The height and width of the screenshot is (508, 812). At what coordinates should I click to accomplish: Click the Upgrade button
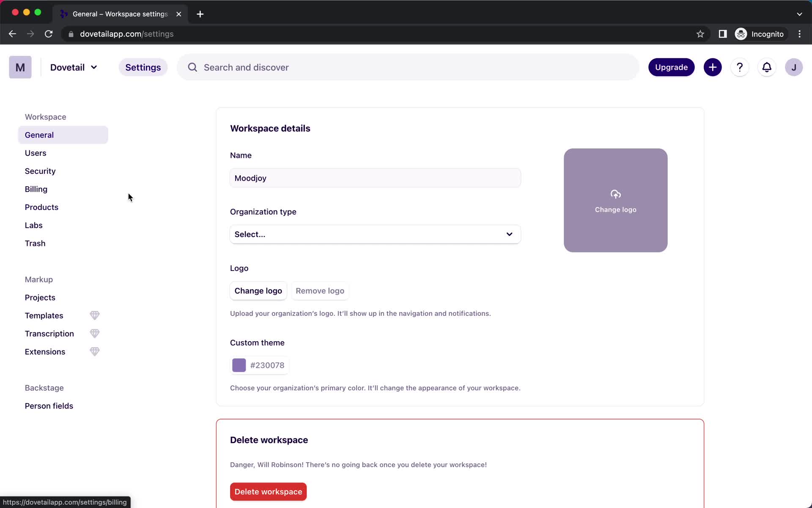point(671,67)
